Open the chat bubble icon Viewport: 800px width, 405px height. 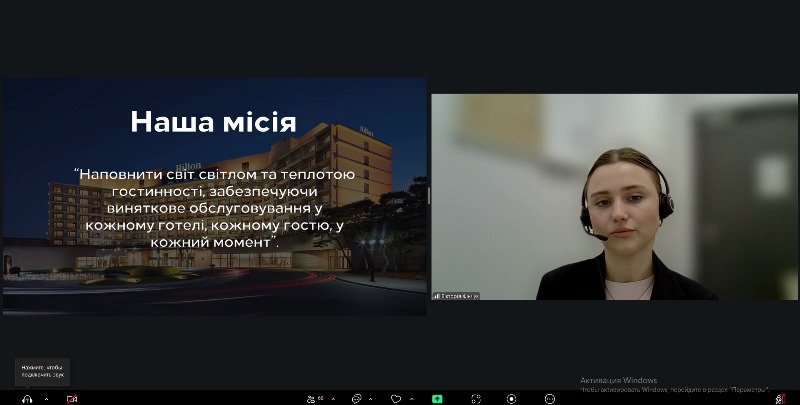tap(357, 399)
